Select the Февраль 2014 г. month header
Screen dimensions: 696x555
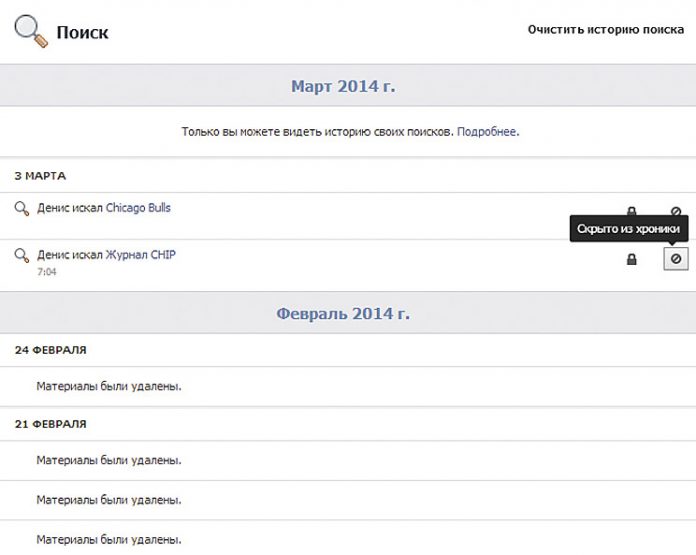pyautogui.click(x=343, y=314)
